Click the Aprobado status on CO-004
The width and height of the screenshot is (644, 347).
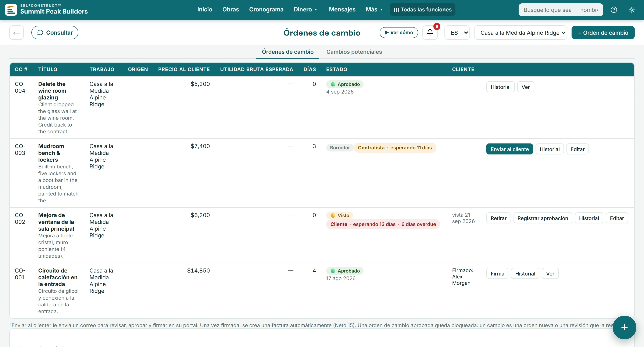[344, 84]
